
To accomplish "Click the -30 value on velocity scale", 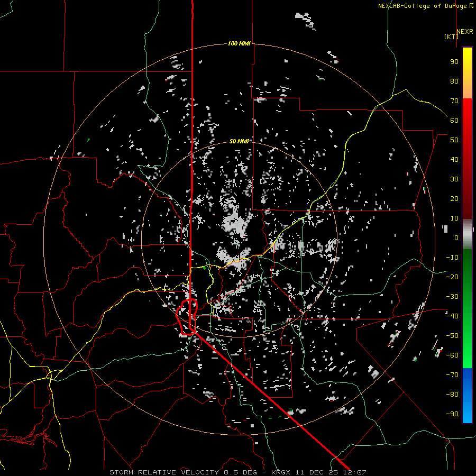I will (452, 297).
